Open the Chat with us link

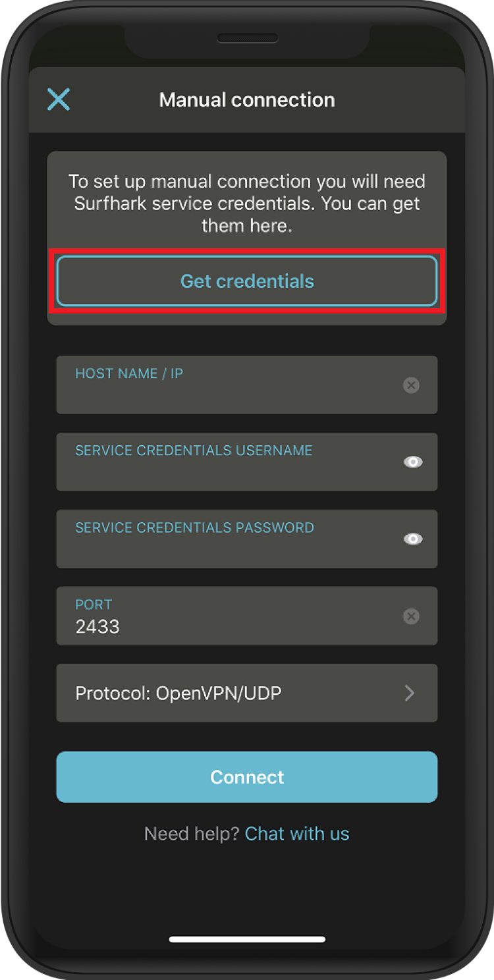(x=297, y=833)
